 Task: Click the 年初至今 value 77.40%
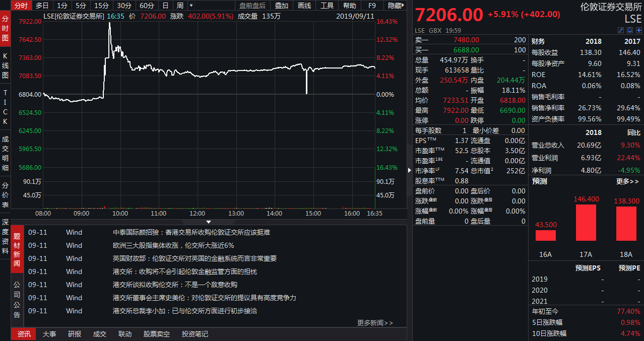click(x=628, y=311)
